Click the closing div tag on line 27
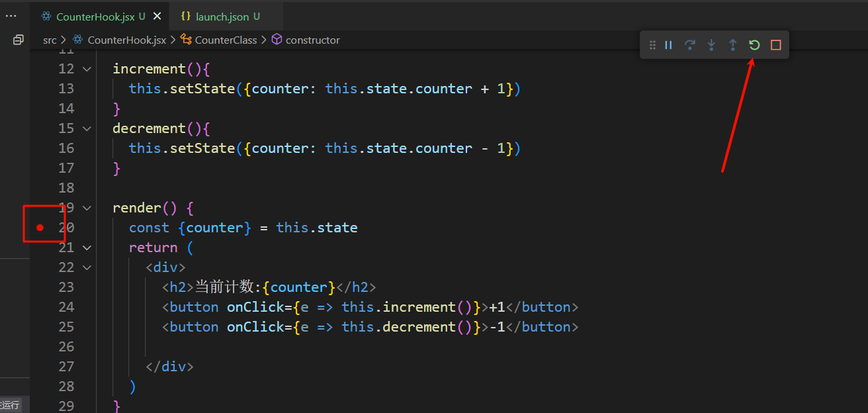The image size is (868, 413). click(x=170, y=367)
